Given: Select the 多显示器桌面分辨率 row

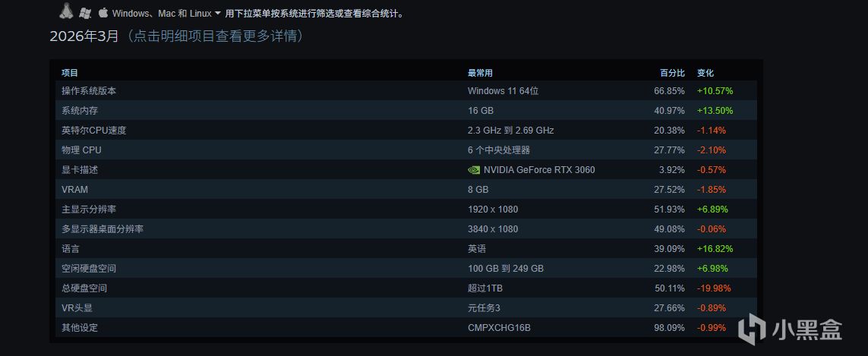Looking at the screenshot, I should (103, 229).
